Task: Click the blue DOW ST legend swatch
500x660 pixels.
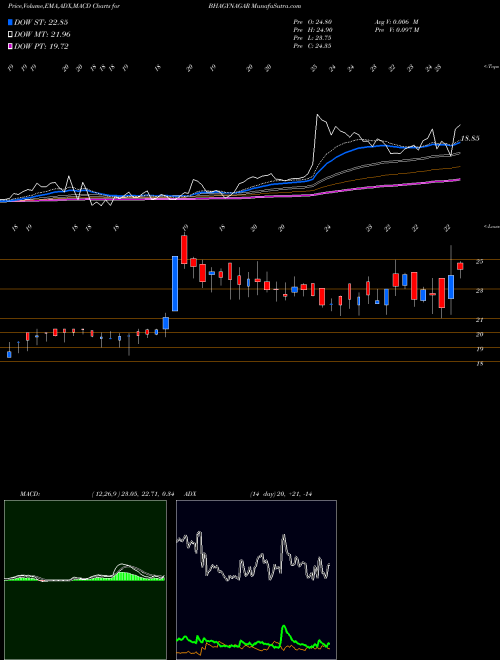Action: tap(11, 22)
